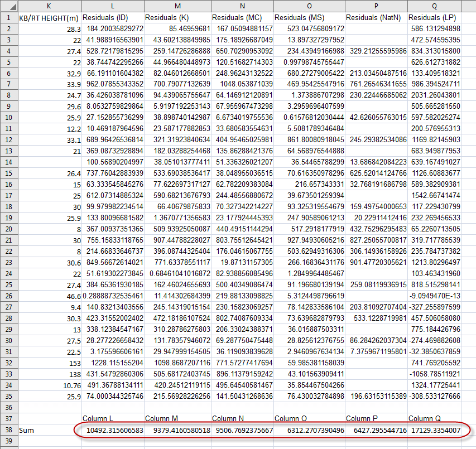Click the 'Column Q' label cell

click(x=434, y=419)
